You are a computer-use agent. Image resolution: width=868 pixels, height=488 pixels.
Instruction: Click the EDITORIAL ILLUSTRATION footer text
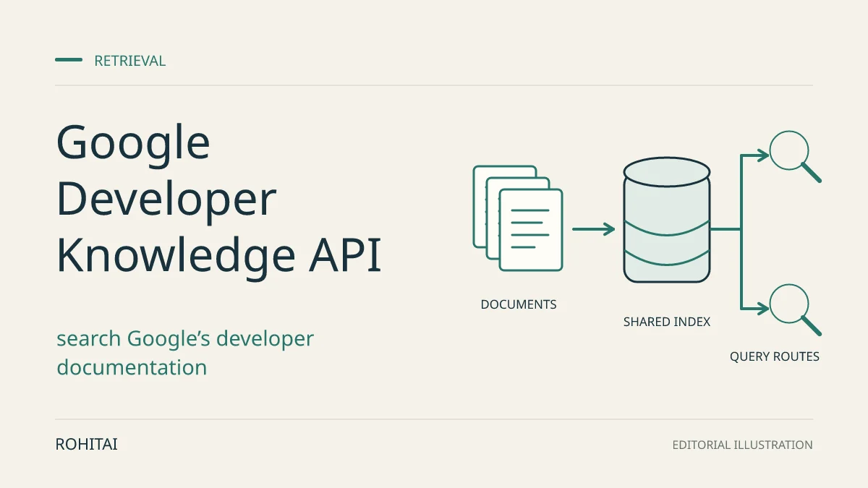743,445
